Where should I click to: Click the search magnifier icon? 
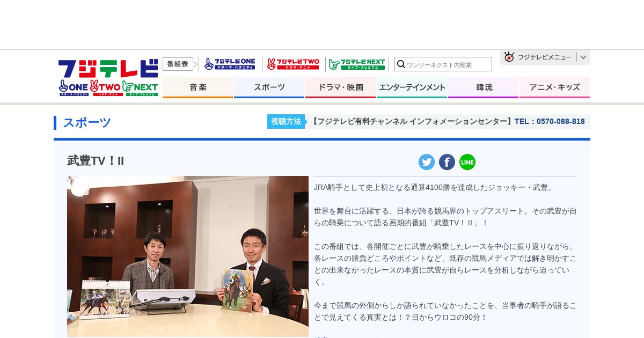click(401, 64)
